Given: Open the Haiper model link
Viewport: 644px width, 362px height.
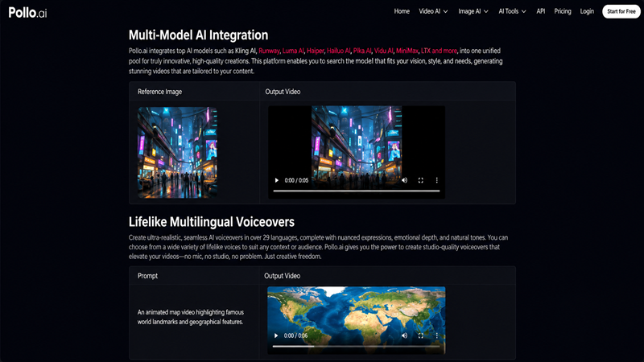Looking at the screenshot, I should [x=315, y=51].
